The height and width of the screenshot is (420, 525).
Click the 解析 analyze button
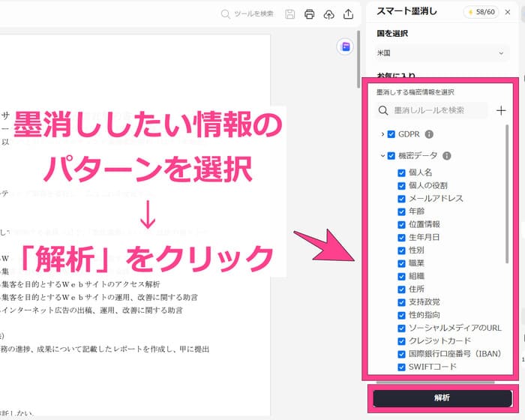coord(442,398)
